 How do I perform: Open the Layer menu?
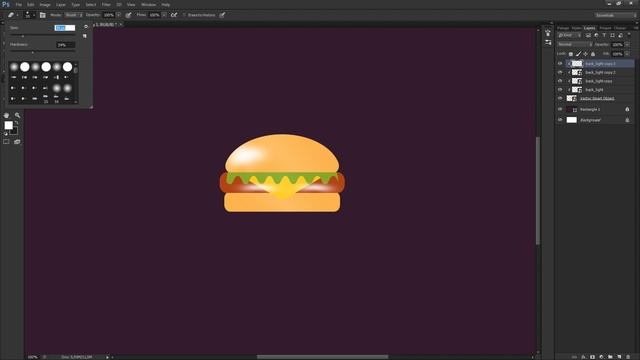point(61,4)
